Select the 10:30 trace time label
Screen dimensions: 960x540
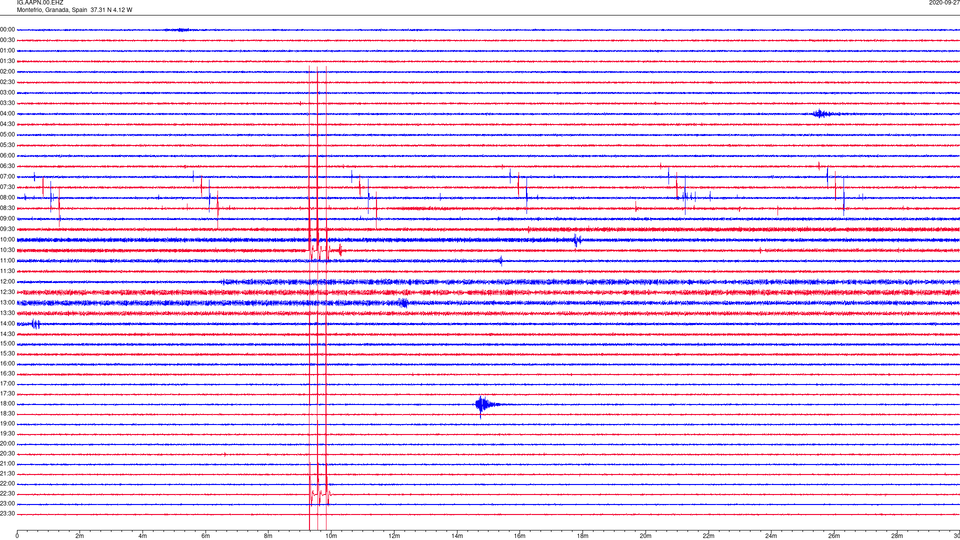[7, 250]
